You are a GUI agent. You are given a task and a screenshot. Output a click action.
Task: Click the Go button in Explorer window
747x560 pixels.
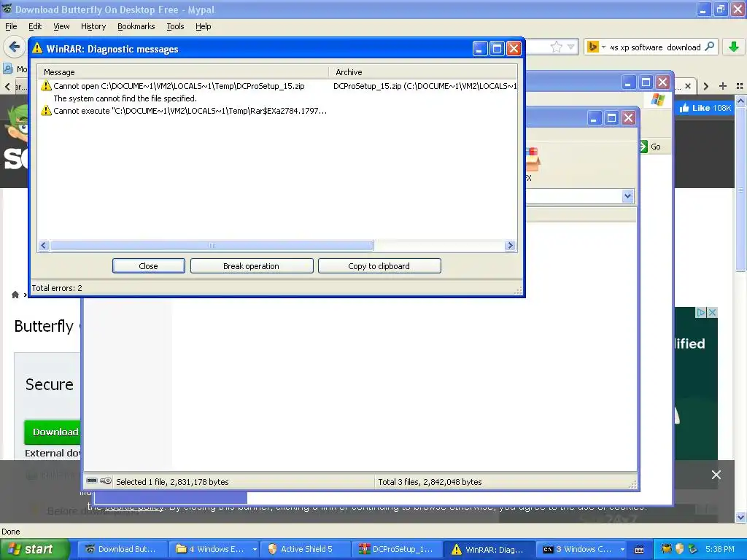tap(650, 147)
